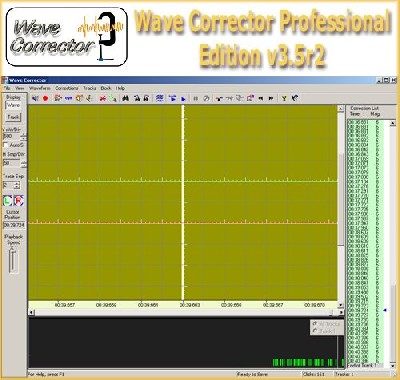Select the lower radio button in the overview panel
Viewport: 400px width, 380px height.
315,331
